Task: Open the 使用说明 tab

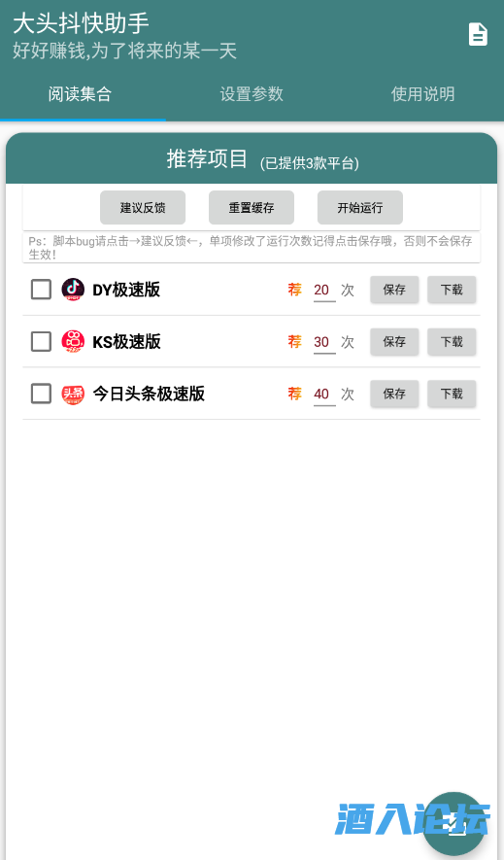Action: pyautogui.click(x=422, y=94)
